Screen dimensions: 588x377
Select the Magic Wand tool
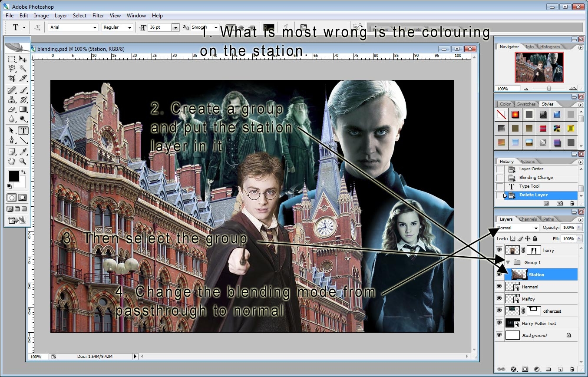(x=23, y=69)
